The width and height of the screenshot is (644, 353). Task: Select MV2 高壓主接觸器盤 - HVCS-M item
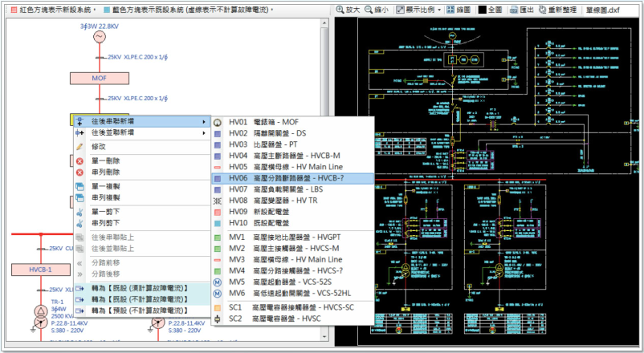293,249
